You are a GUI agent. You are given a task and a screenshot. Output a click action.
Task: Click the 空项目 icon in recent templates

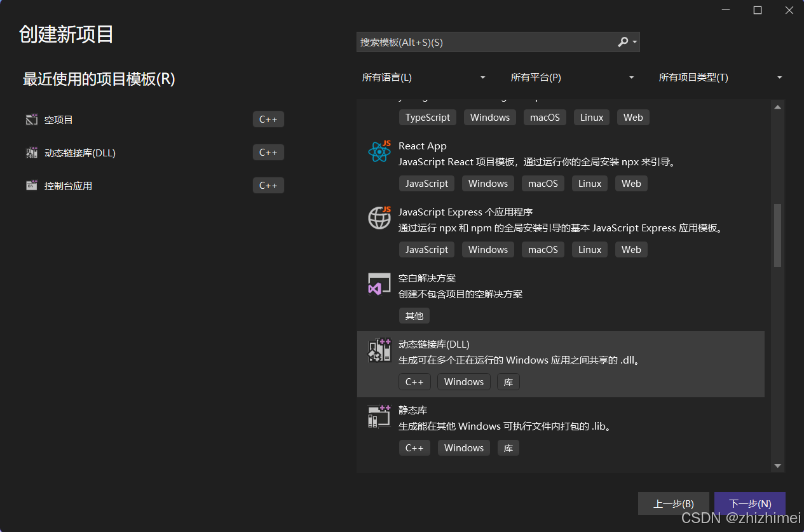click(x=32, y=119)
